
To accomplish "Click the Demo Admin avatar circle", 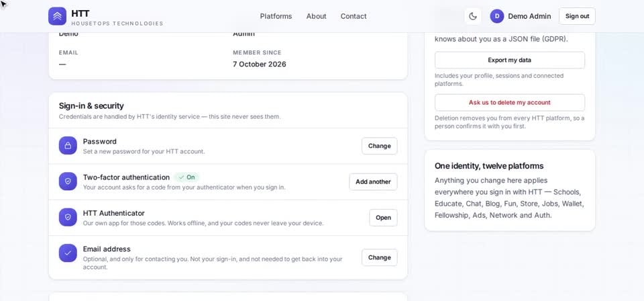I will click(x=497, y=16).
